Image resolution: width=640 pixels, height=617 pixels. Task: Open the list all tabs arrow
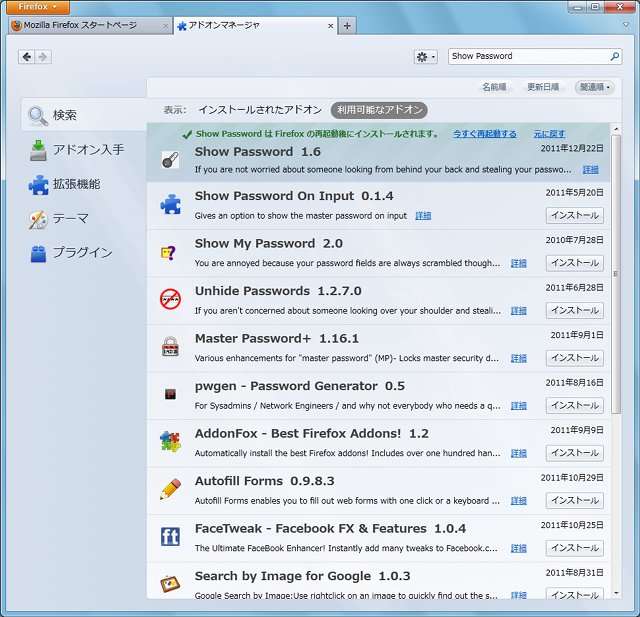click(x=626, y=25)
